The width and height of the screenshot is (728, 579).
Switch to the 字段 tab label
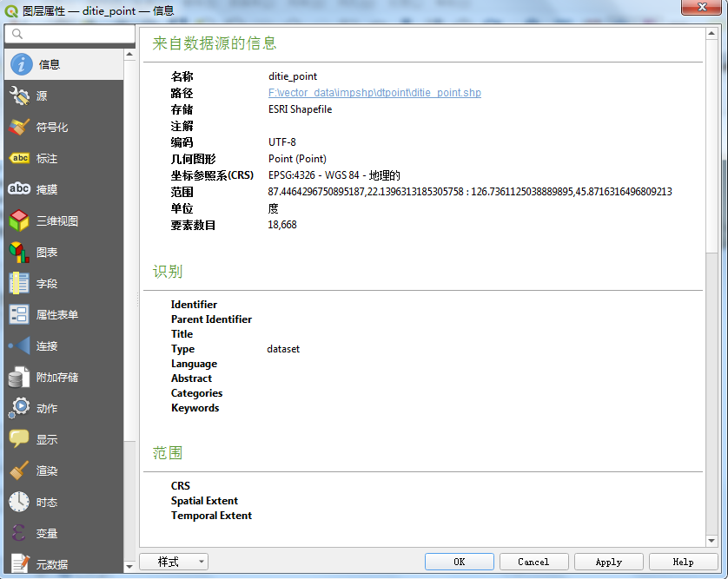pyautogui.click(x=47, y=284)
